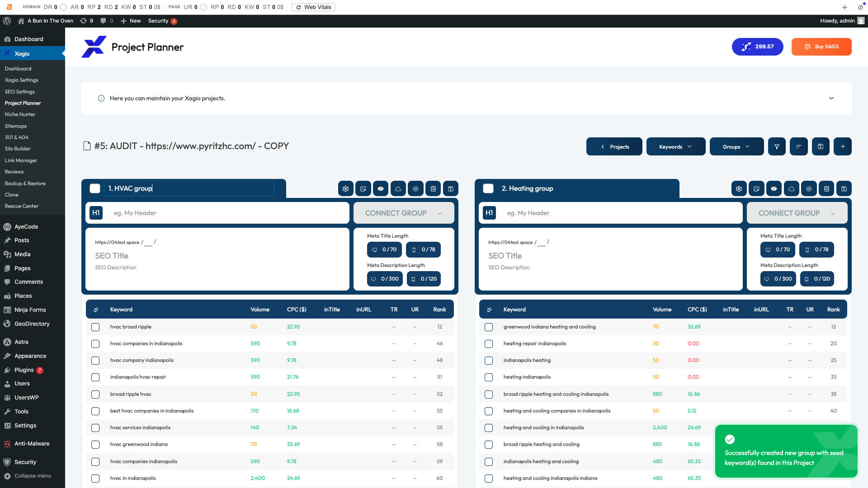Check 'broad ripple hvac' keyword checkbox
The width and height of the screenshot is (868, 488).
click(95, 394)
